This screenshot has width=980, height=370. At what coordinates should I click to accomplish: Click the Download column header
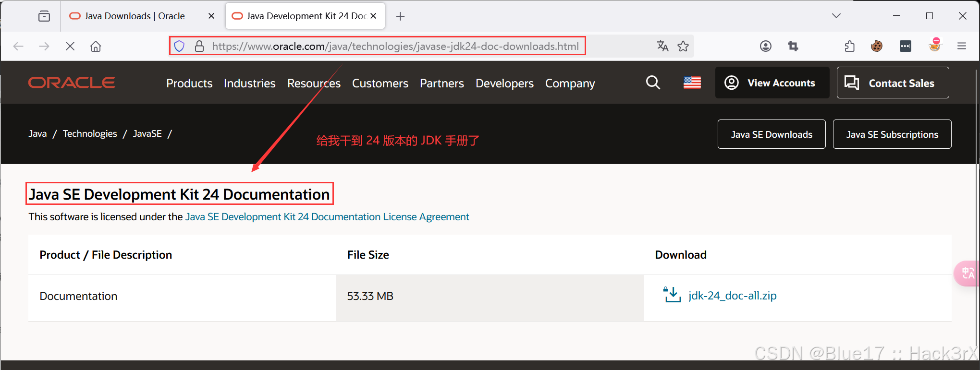point(681,255)
